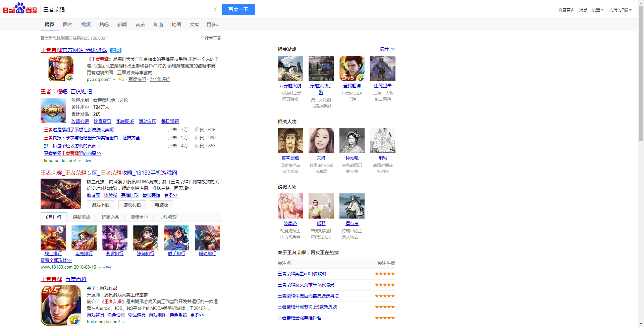
Task: Switch to the 图片 search tab
Action: click(68, 25)
